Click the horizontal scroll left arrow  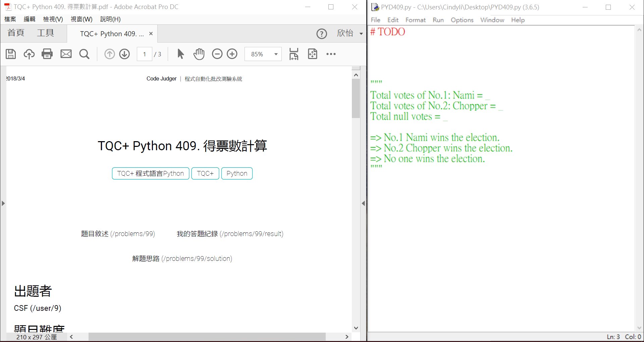(x=71, y=337)
